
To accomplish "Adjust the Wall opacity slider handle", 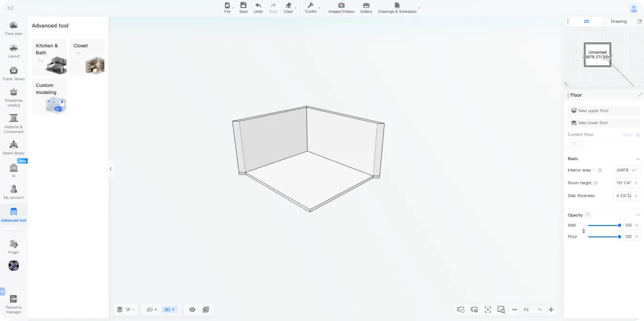I will click(620, 225).
